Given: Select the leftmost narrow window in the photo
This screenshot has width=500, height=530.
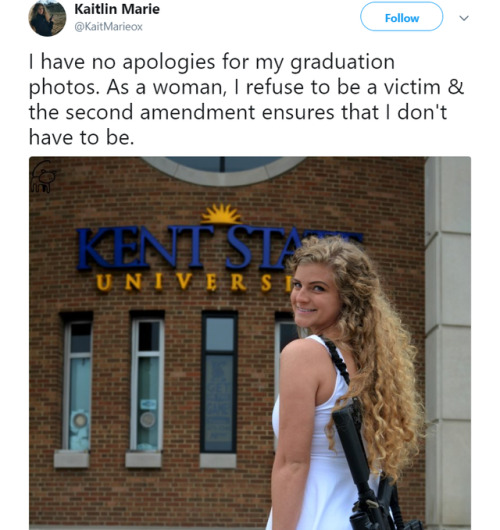Looking at the screenshot, I should (x=77, y=384).
